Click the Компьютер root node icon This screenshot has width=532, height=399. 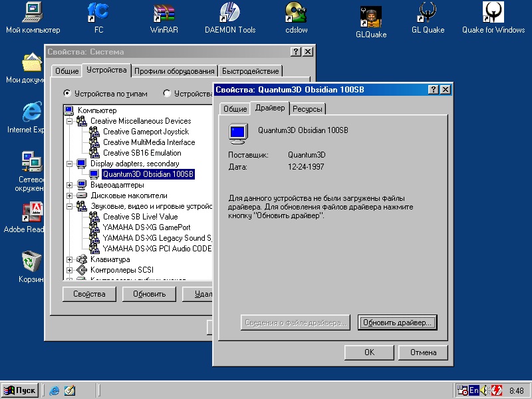(69, 110)
